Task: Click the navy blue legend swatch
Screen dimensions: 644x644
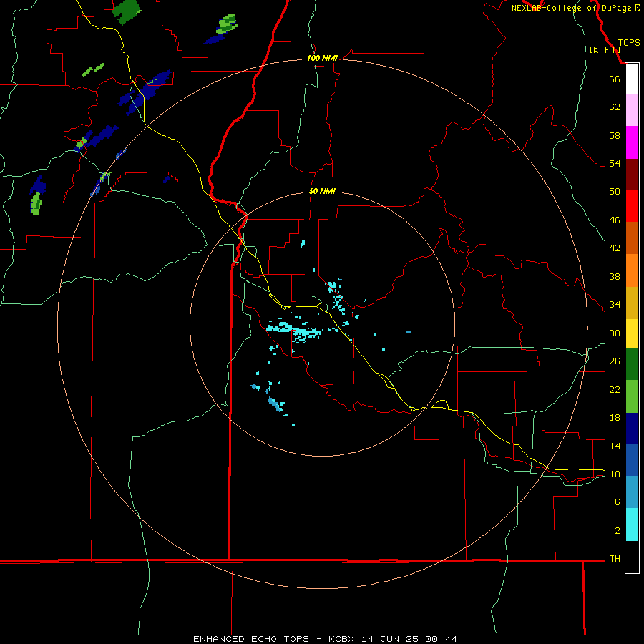Action: click(632, 429)
